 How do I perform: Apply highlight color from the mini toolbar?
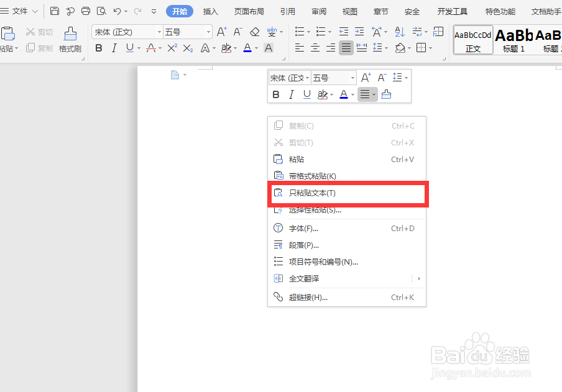coord(324,94)
